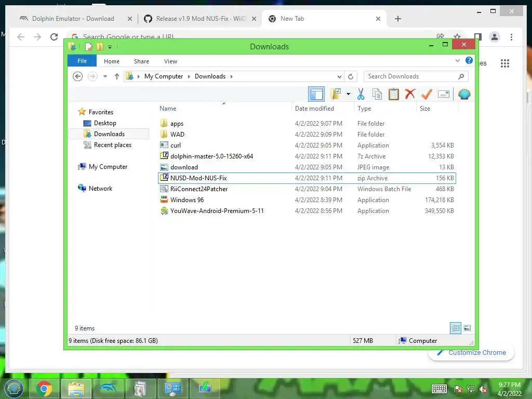Paste using the clipboard toolbar icon
532x399 pixels.
[x=394, y=94]
